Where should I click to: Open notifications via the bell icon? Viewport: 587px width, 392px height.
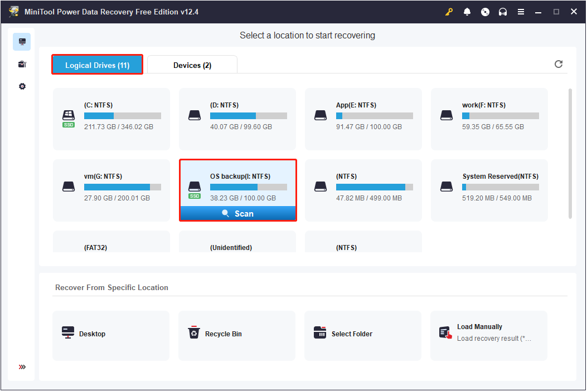click(467, 11)
